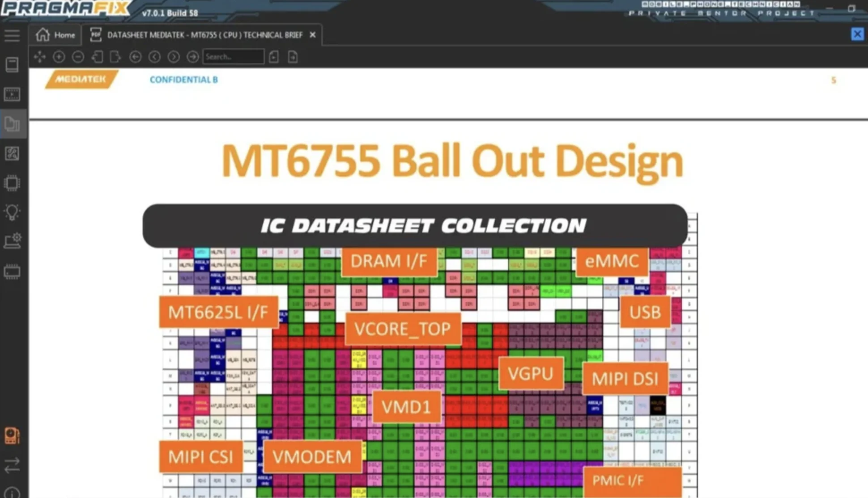The height and width of the screenshot is (498, 868).
Task: Zoom out of the PDF
Action: [78, 57]
